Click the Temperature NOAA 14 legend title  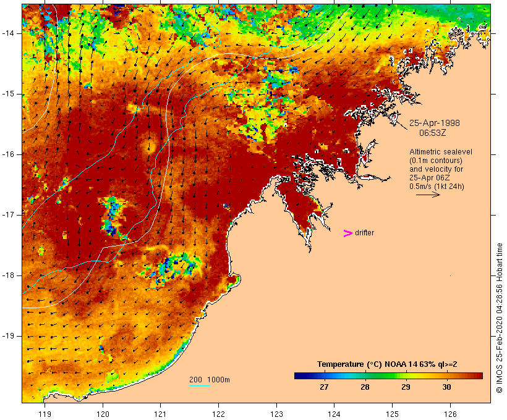387,364
